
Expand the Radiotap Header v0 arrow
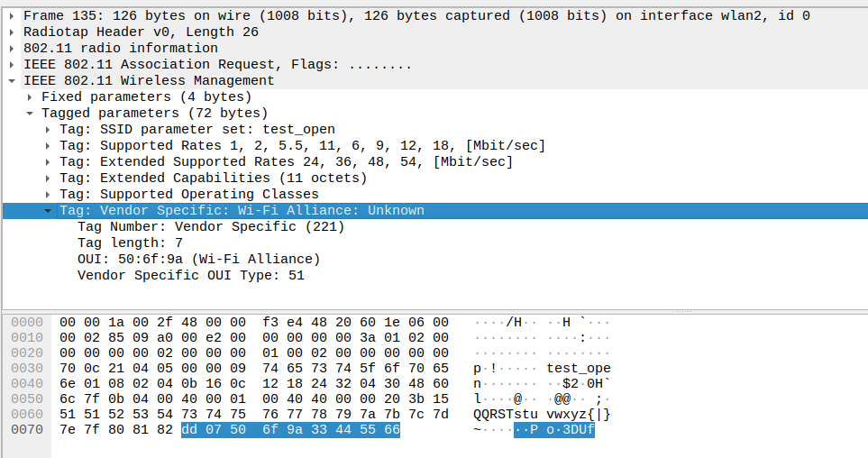coord(12,32)
